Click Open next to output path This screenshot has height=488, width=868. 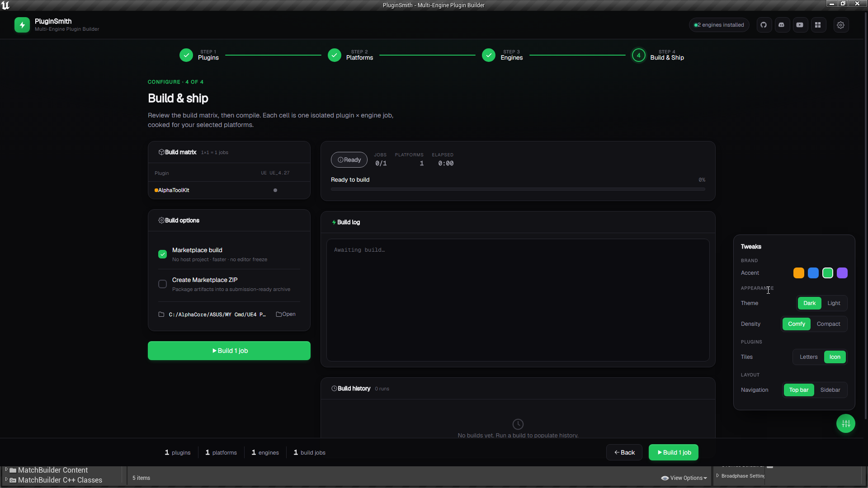(286, 314)
